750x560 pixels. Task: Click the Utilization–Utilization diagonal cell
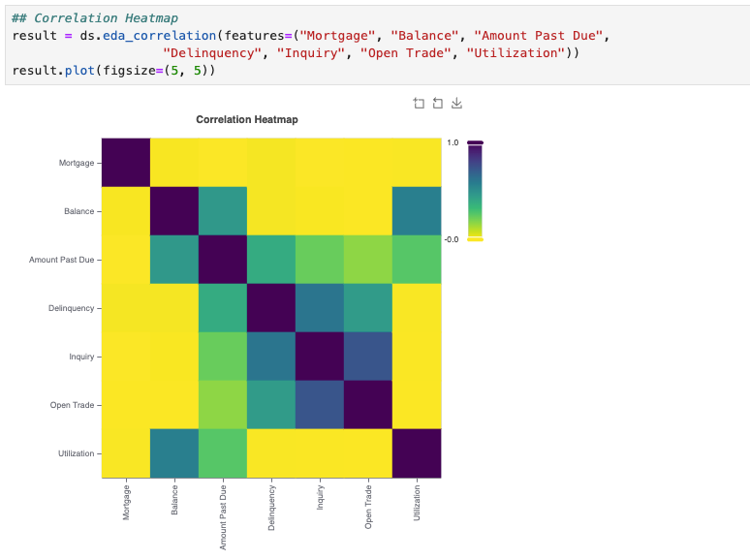417,453
